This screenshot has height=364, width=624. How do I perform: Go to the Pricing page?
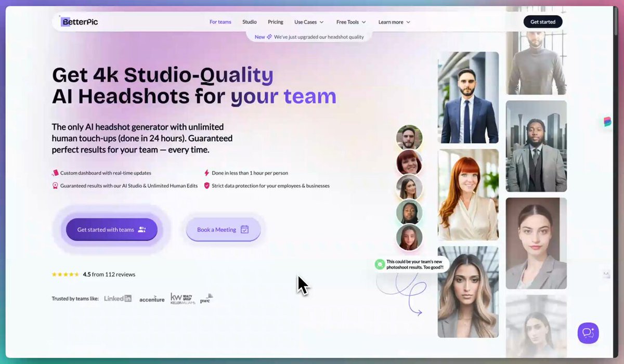coord(276,22)
